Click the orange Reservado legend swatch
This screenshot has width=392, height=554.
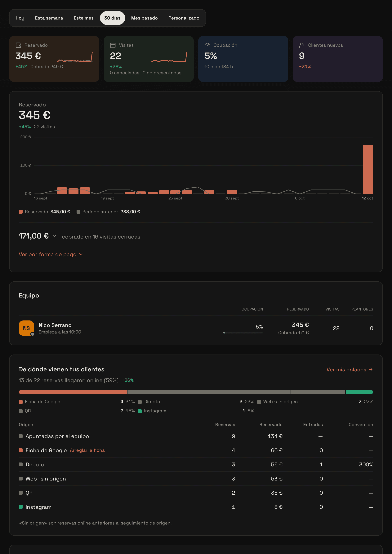click(21, 212)
